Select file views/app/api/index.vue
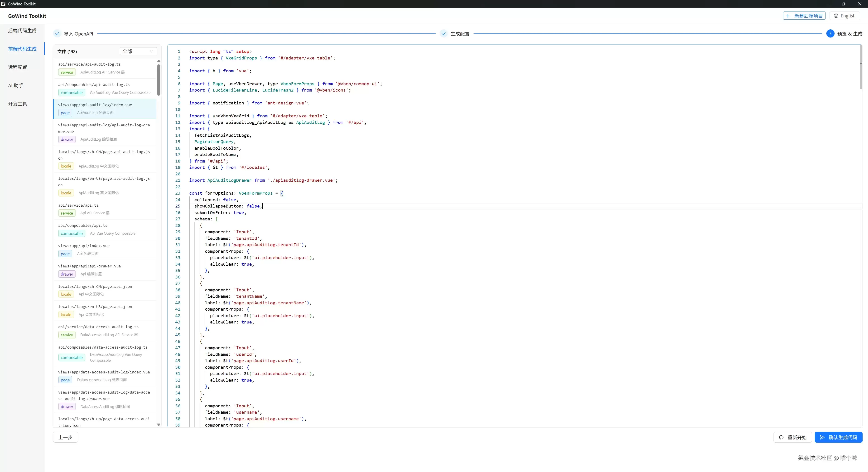Viewport: 868px width, 472px height. tap(105, 250)
